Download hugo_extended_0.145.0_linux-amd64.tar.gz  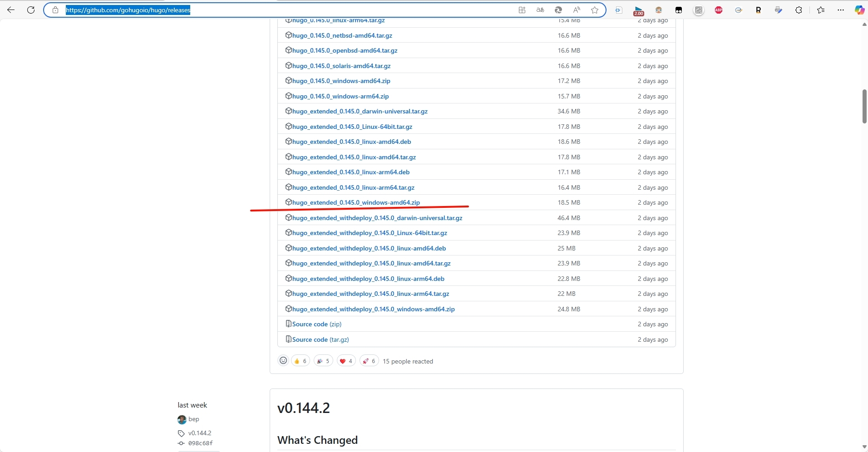pos(354,157)
